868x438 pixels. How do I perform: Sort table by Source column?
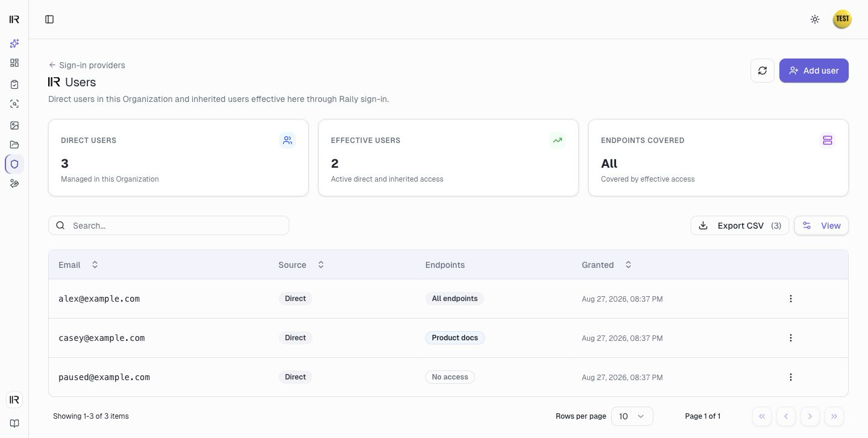point(301,265)
